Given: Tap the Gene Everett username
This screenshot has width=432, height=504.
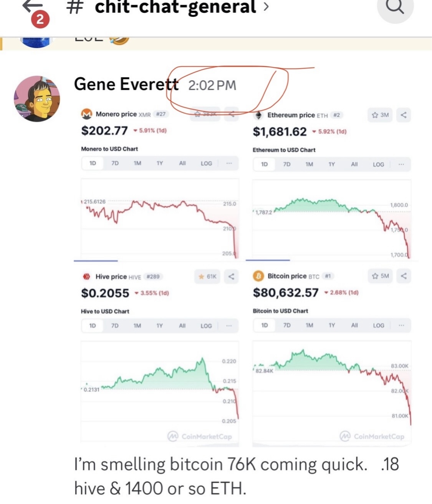Looking at the screenshot, I should pyautogui.click(x=126, y=84).
